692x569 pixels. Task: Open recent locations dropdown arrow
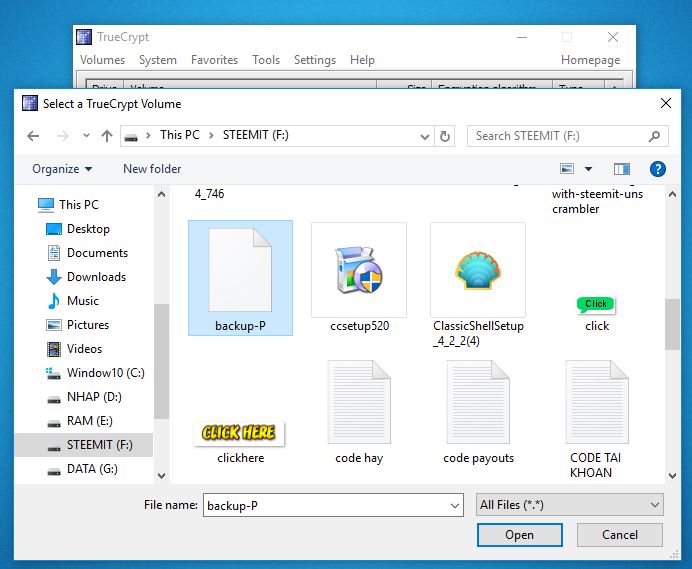[x=86, y=136]
